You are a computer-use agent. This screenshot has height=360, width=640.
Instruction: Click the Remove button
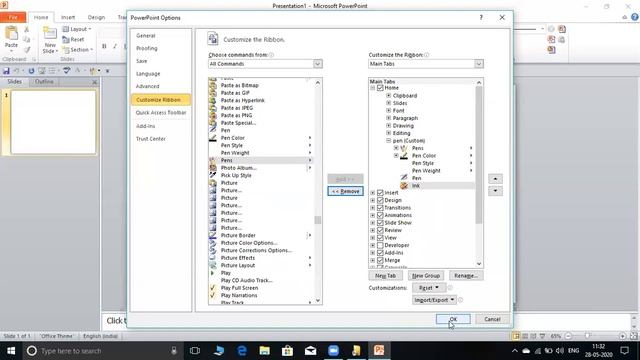click(345, 191)
